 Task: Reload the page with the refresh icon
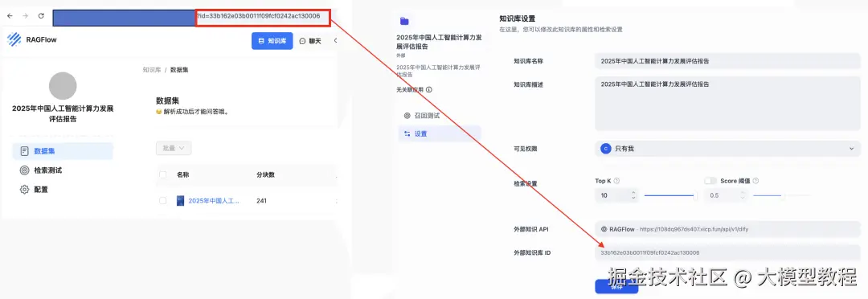(41, 16)
